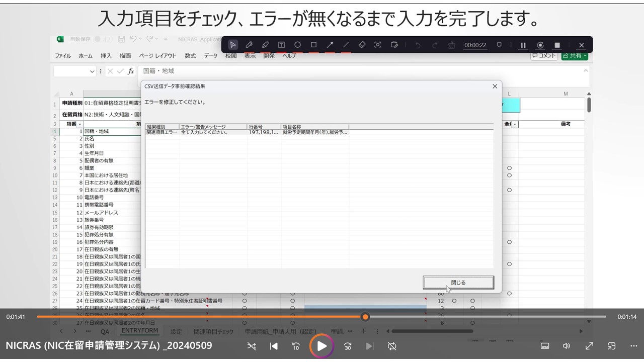Skip forward 30 seconds
The height and width of the screenshot is (362, 644).
coord(348,346)
